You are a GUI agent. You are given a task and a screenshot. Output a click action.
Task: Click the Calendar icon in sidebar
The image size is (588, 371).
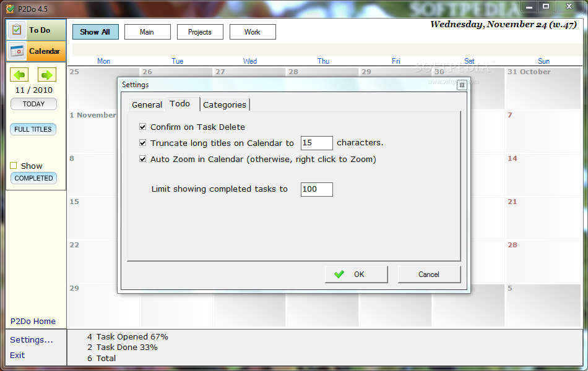[x=17, y=51]
